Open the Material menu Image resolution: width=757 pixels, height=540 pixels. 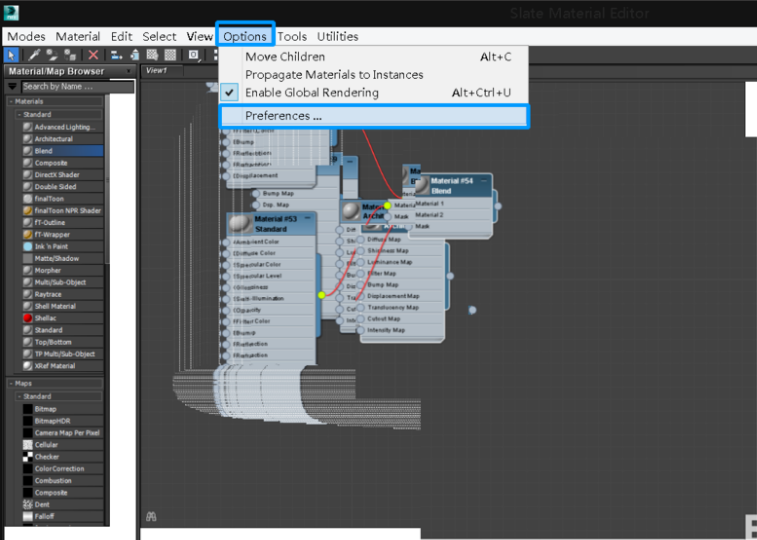[x=78, y=37]
